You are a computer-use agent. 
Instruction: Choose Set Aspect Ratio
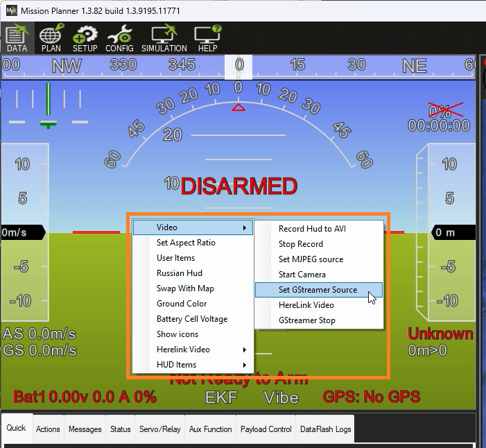point(193,243)
